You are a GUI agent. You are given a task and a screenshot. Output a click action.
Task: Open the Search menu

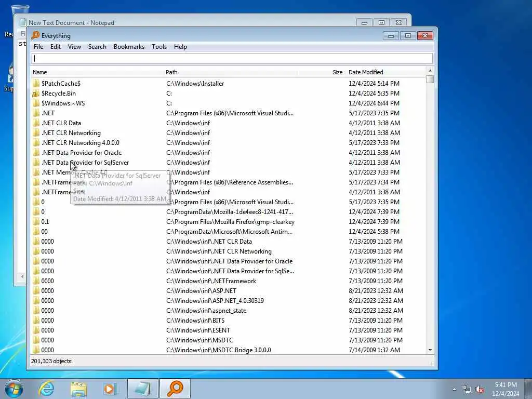pyautogui.click(x=97, y=47)
